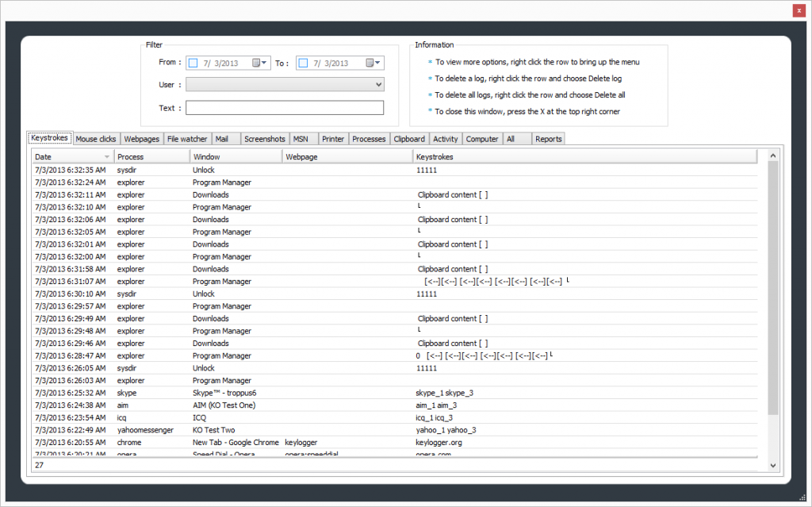Click the Text filter input field

pos(284,108)
